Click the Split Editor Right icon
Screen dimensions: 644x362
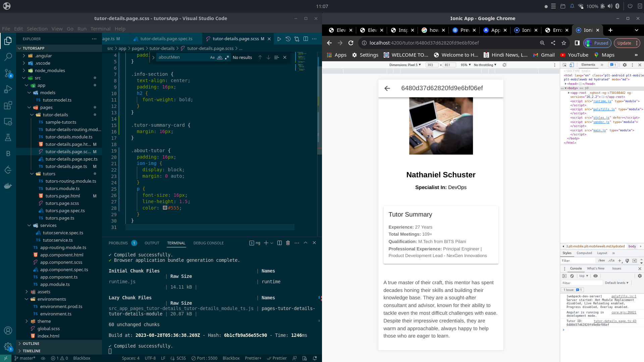pos(306,39)
